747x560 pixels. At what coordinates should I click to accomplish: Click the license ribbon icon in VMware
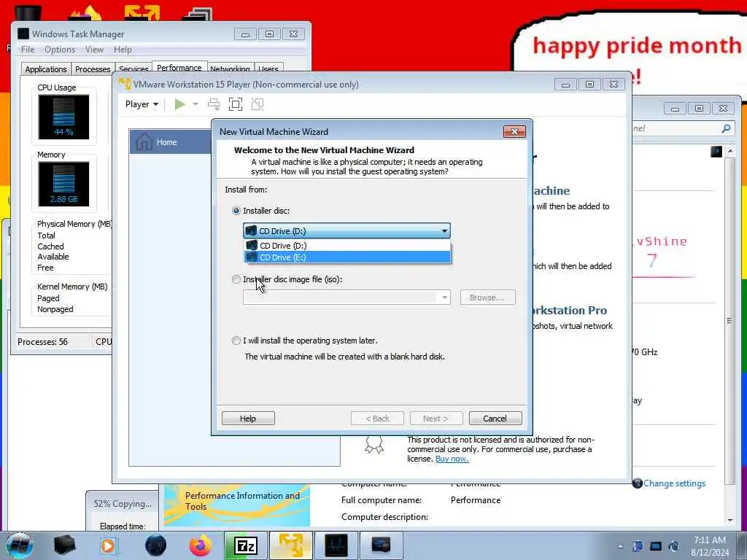coord(374,445)
